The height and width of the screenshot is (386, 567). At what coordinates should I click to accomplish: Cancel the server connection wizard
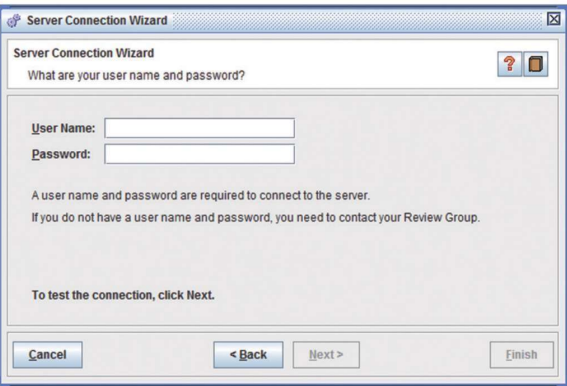pos(47,355)
